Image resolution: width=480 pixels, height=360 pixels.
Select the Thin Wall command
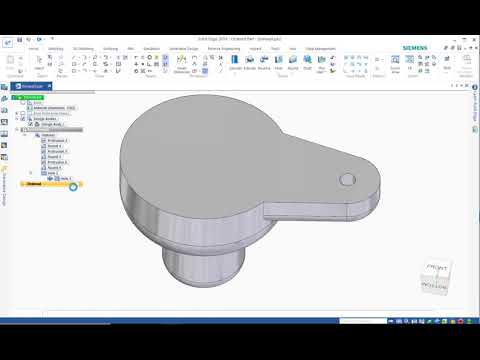coord(322,64)
